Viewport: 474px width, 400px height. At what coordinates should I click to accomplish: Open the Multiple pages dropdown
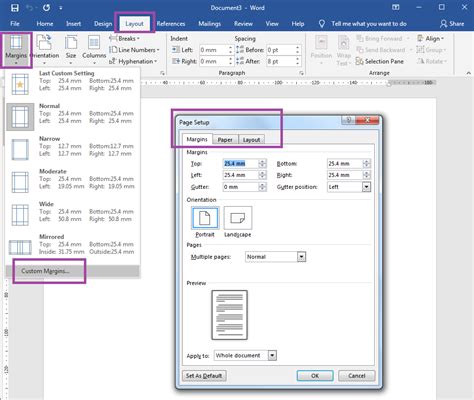point(301,257)
